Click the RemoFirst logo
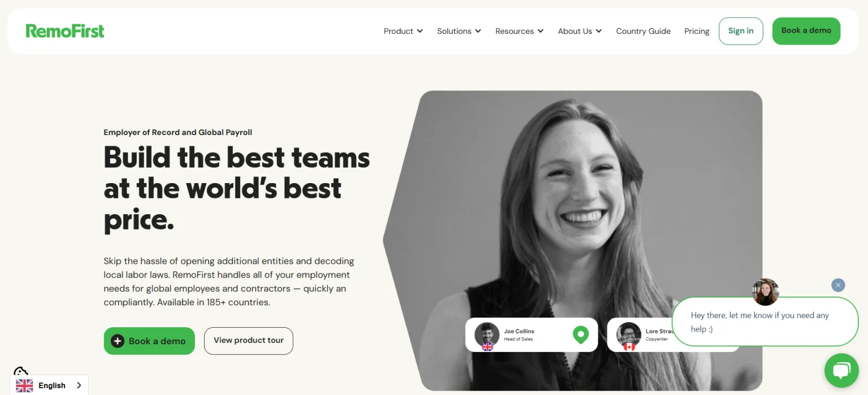Viewport: 868px width, 395px height. (x=65, y=31)
